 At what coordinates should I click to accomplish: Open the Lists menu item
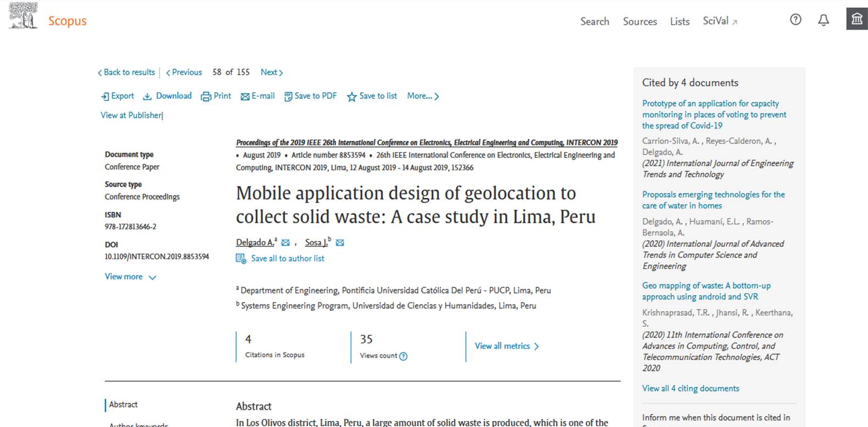tap(680, 21)
